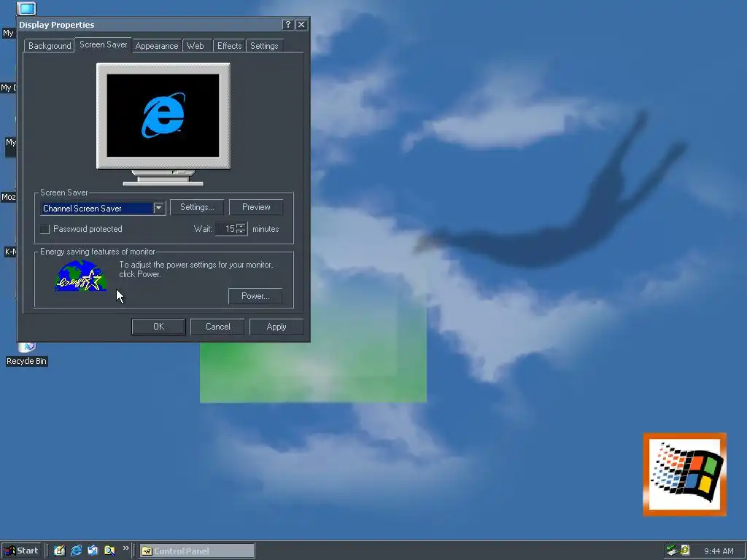This screenshot has width=747, height=560.
Task: Apply the display changes
Action: 276,327
